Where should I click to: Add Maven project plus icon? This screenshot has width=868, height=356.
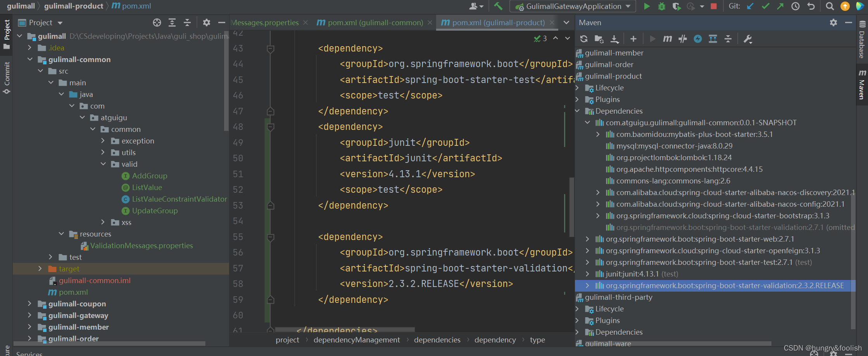tap(633, 39)
